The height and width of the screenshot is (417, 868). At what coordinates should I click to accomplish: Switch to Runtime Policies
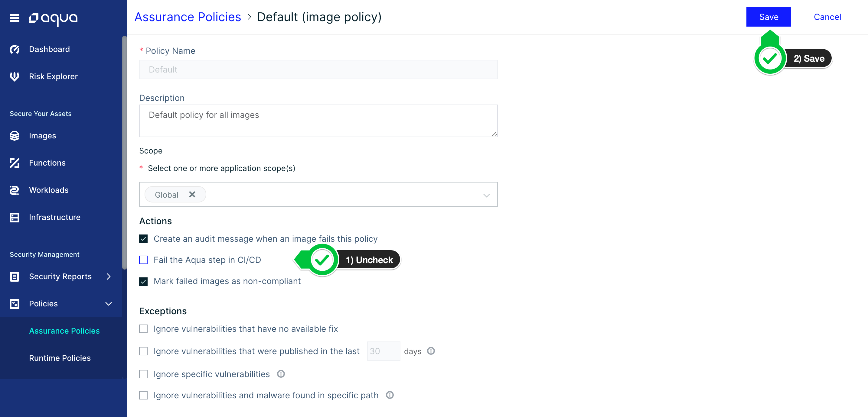pyautogui.click(x=60, y=358)
